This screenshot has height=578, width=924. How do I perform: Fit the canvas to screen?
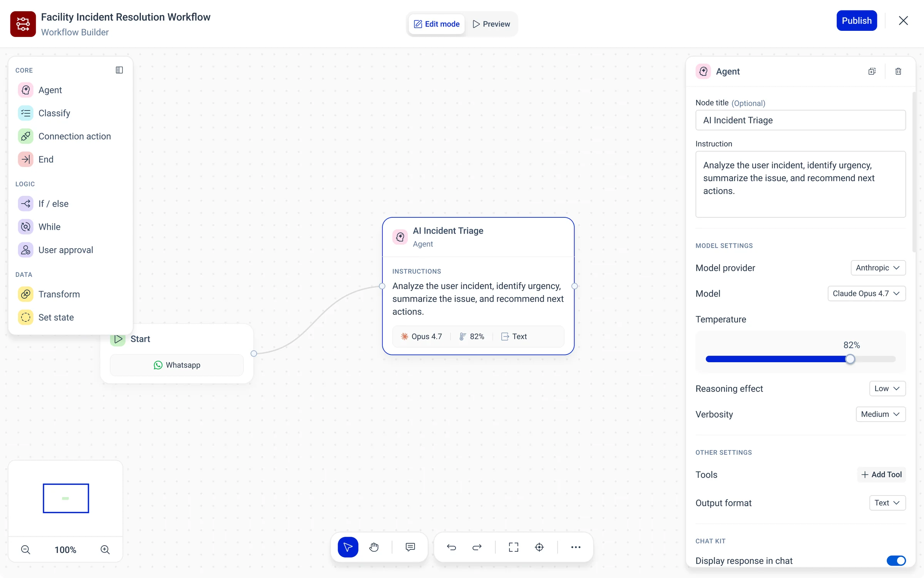(514, 547)
